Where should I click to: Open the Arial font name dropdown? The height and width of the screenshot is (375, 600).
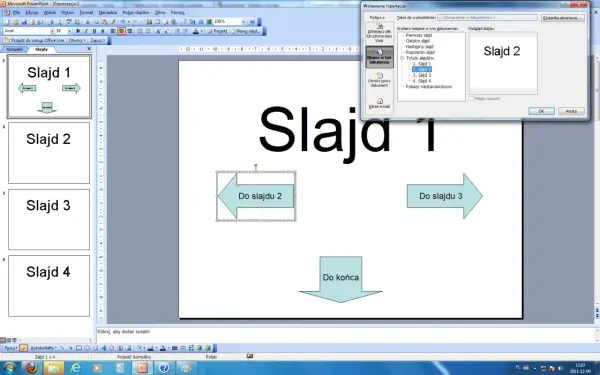52,31
